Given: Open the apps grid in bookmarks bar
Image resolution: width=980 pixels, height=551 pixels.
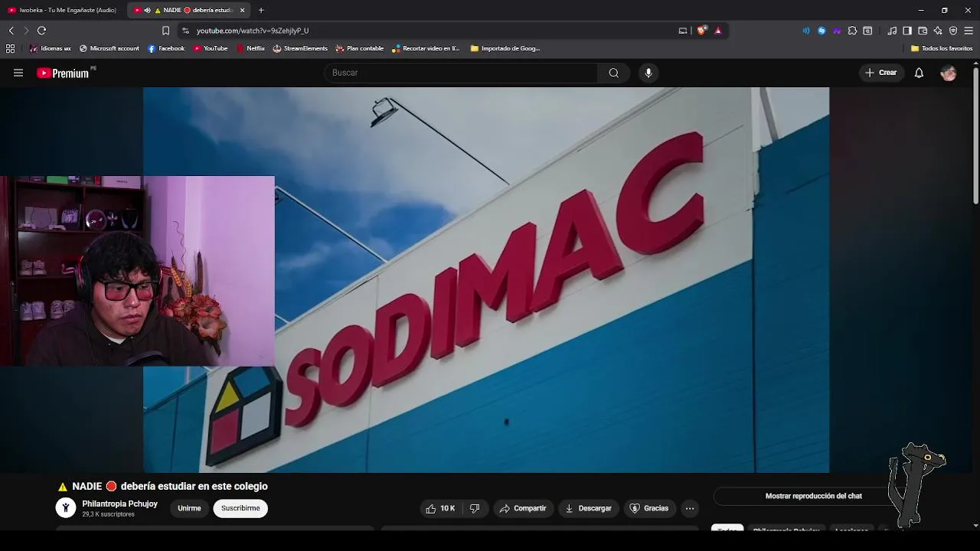Looking at the screenshot, I should pyautogui.click(x=10, y=48).
